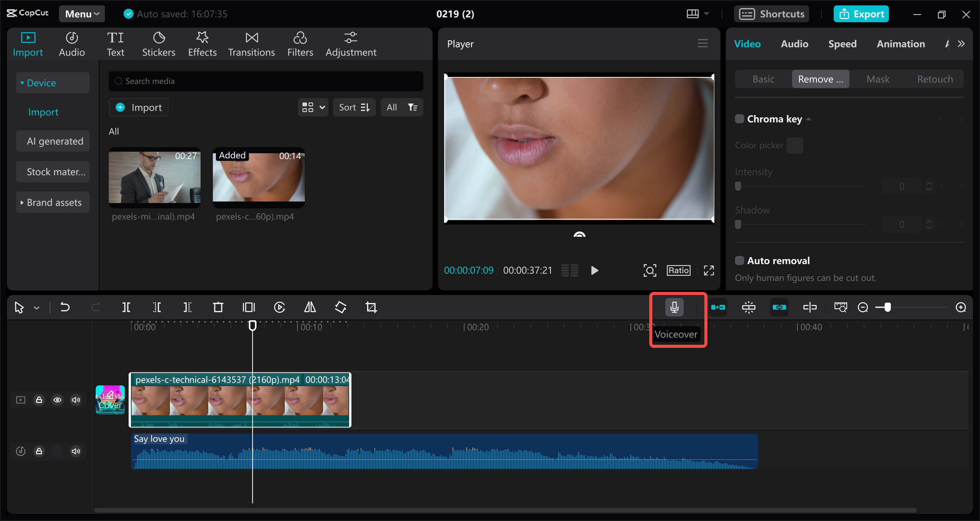Open the Sort order dropdown
This screenshot has width=980, height=521.
point(354,107)
